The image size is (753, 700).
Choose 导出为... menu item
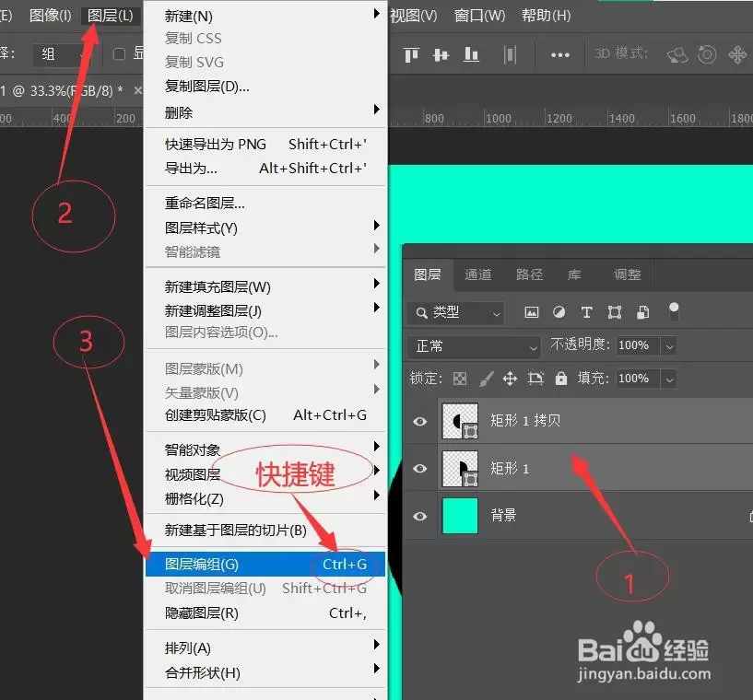[x=265, y=169]
